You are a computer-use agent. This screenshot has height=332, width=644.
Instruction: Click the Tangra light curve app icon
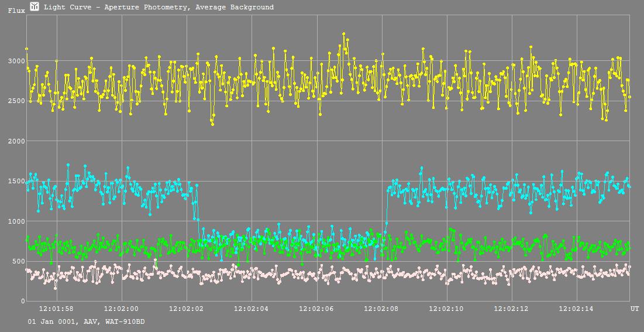pos(35,6)
